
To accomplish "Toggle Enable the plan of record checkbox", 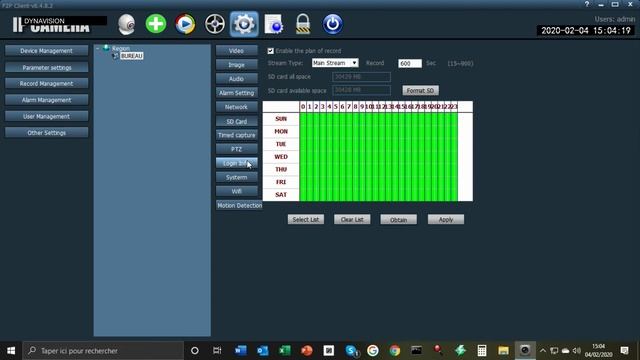I will click(x=271, y=51).
